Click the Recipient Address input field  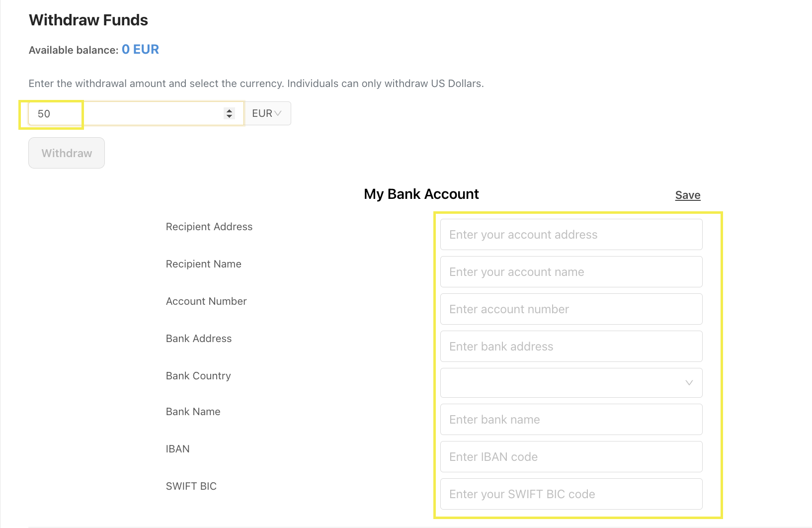pyautogui.click(x=571, y=235)
